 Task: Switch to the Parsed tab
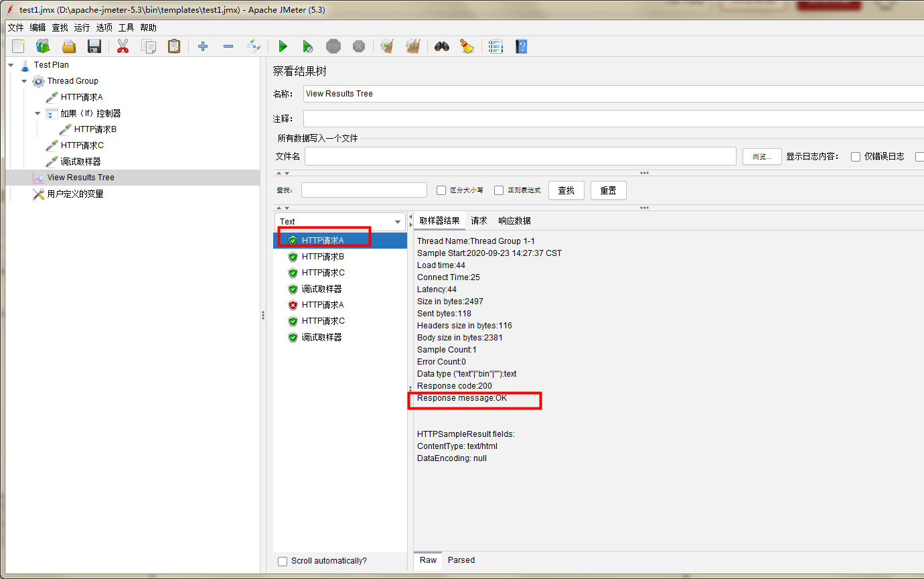[x=461, y=560]
